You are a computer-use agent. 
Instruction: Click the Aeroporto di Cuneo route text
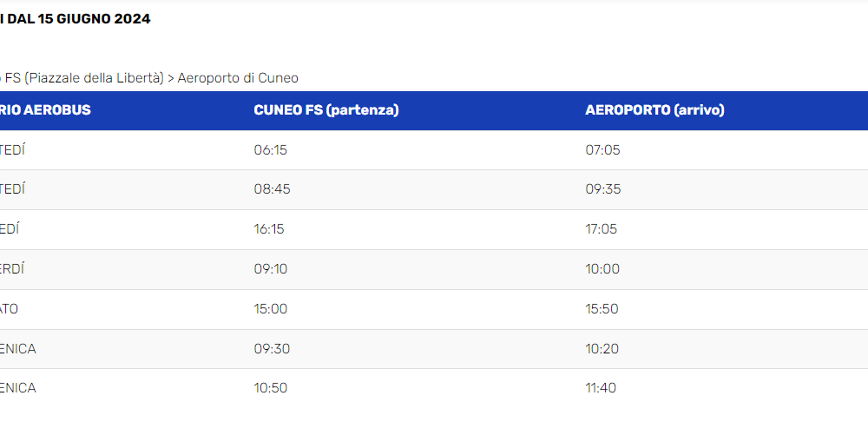pyautogui.click(x=238, y=78)
